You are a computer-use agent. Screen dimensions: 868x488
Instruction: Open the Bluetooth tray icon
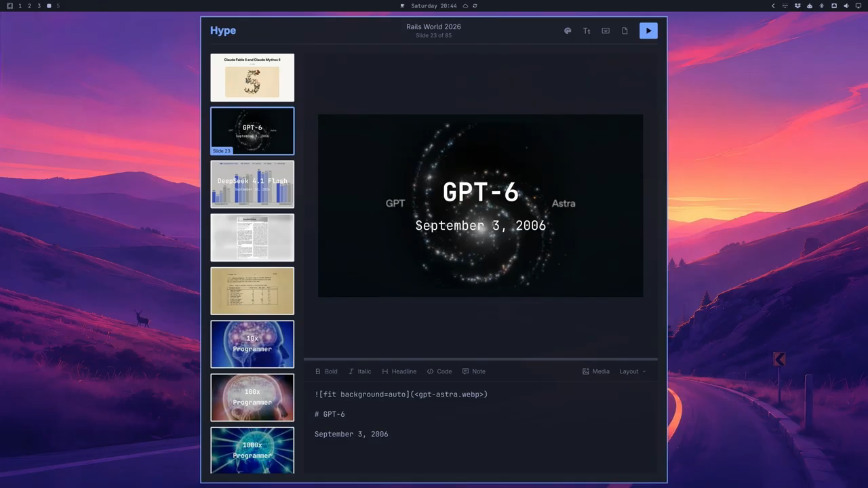[x=822, y=5]
